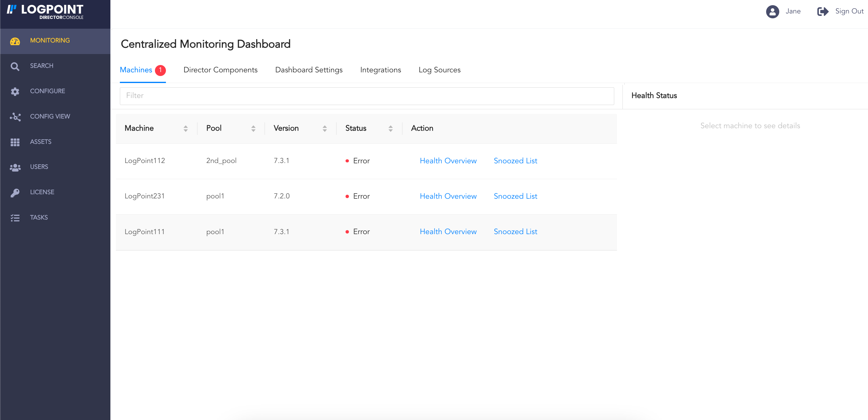This screenshot has height=420, width=868.
Task: Open Users via the people icon
Action: (15, 167)
